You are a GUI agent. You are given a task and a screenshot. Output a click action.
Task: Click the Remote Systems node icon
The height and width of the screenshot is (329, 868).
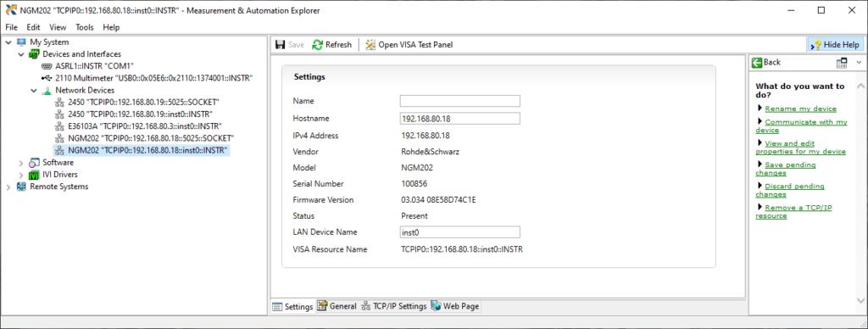[21, 187]
